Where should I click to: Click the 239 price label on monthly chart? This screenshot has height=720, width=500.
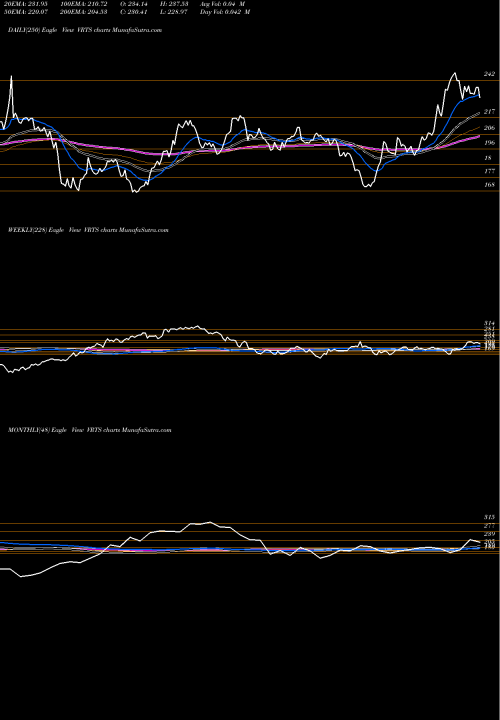pos(489,534)
